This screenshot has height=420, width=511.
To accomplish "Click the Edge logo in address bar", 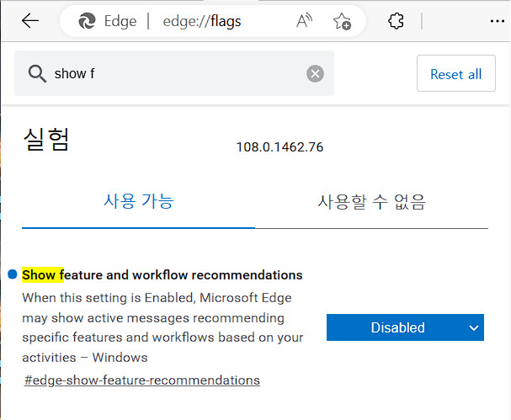I will coord(87,21).
